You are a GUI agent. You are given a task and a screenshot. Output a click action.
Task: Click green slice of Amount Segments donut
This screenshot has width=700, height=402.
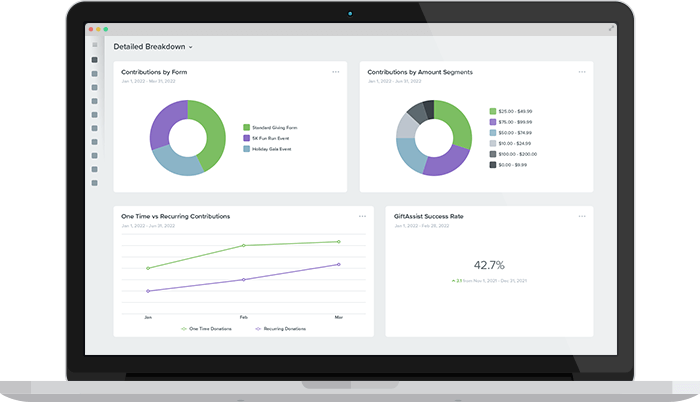(460, 123)
